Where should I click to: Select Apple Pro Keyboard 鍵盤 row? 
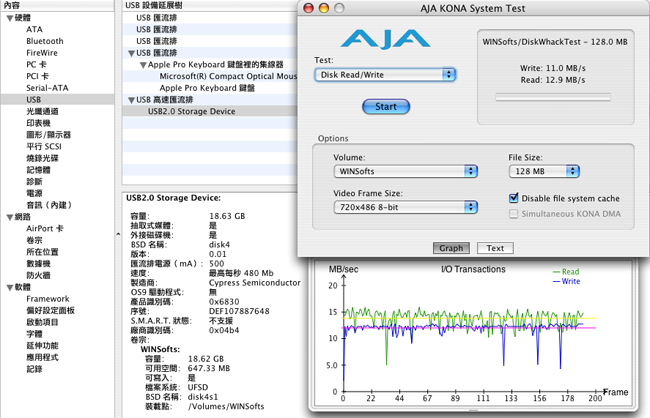[x=210, y=88]
